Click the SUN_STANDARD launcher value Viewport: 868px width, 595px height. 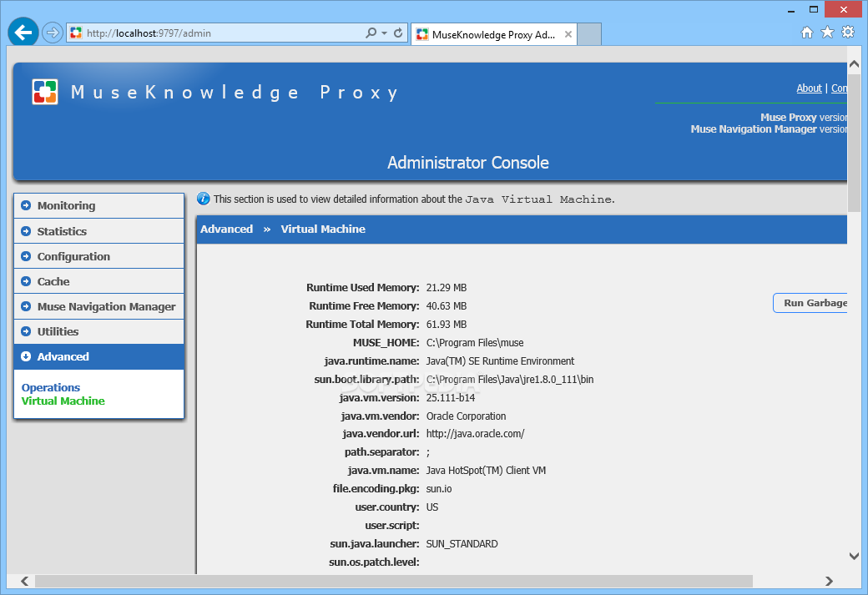pos(462,543)
